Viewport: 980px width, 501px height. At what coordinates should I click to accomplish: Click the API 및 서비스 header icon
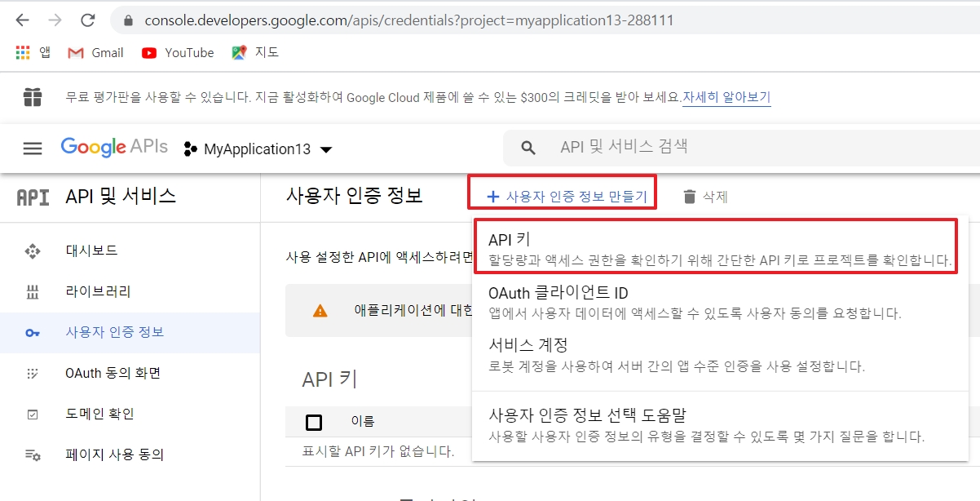33,197
